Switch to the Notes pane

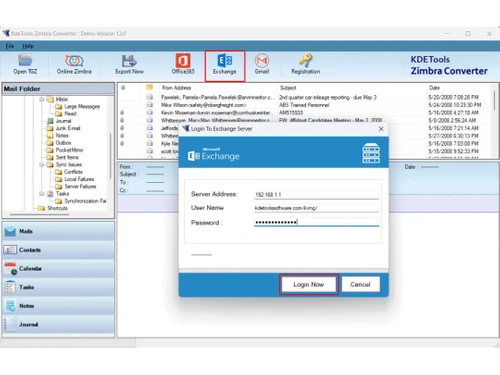click(58, 306)
